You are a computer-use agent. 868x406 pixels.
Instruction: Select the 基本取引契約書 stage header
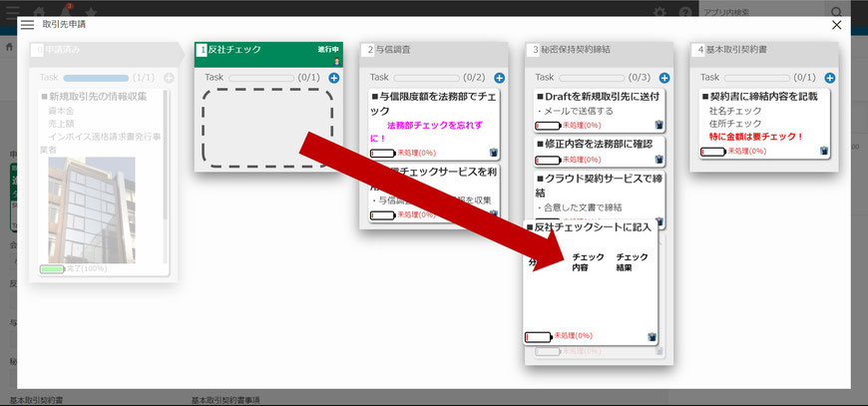(x=764, y=49)
